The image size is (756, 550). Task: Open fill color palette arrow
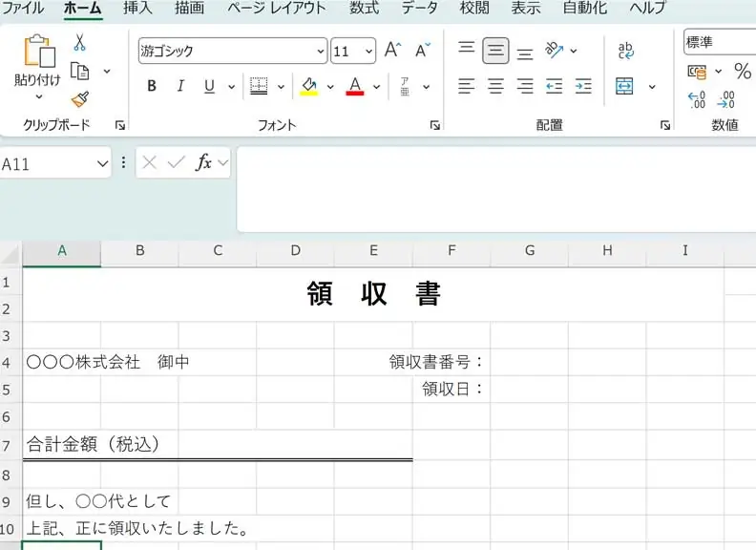pyautogui.click(x=330, y=87)
